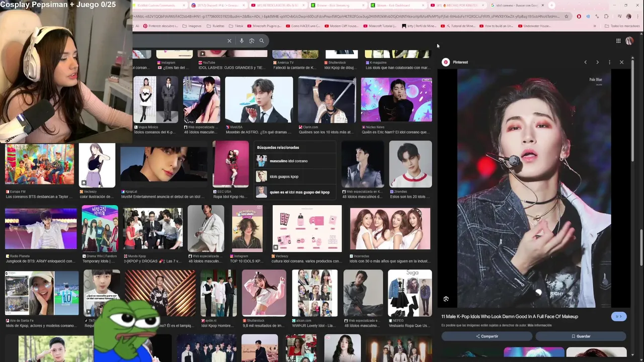Open the NEFEG 'Vestuario Ropa' Suga thumbnail

coord(410,293)
